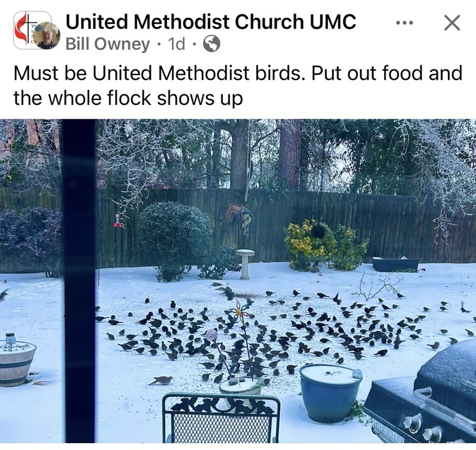
Task: Click the yellow-leaved bush in photo
Action: (x=326, y=245)
